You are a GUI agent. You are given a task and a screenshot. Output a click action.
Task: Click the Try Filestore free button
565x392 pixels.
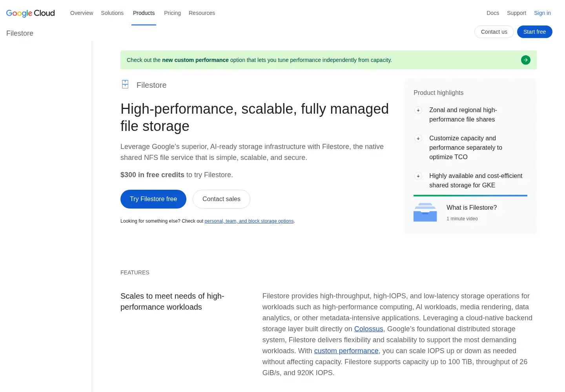pos(153,199)
